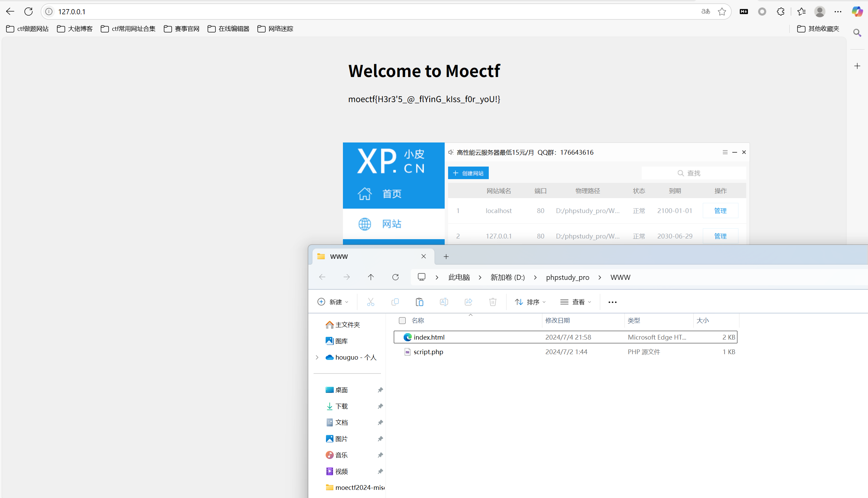Toggle the select-all checkbox by 名称
Image resolution: width=868 pixels, height=498 pixels.
[x=402, y=321]
